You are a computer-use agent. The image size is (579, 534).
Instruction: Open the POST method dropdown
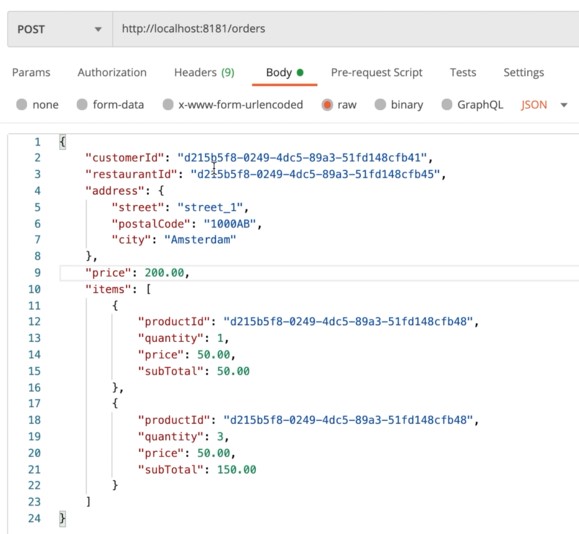click(x=59, y=29)
